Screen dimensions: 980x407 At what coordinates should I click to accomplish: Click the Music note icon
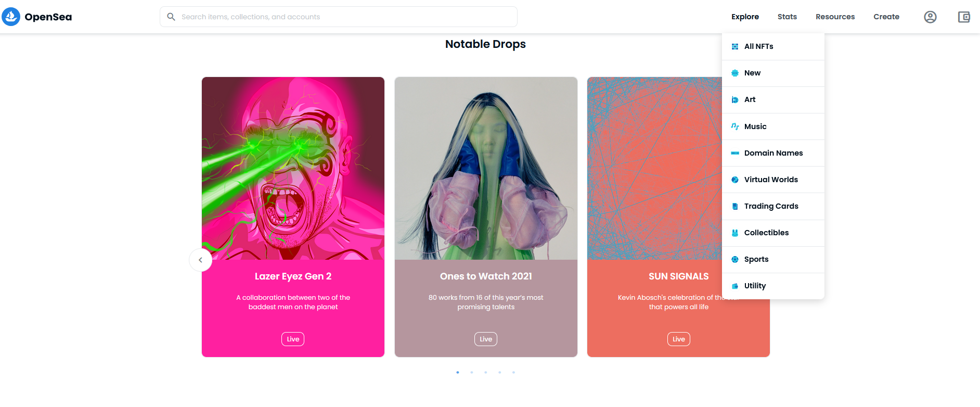735,126
